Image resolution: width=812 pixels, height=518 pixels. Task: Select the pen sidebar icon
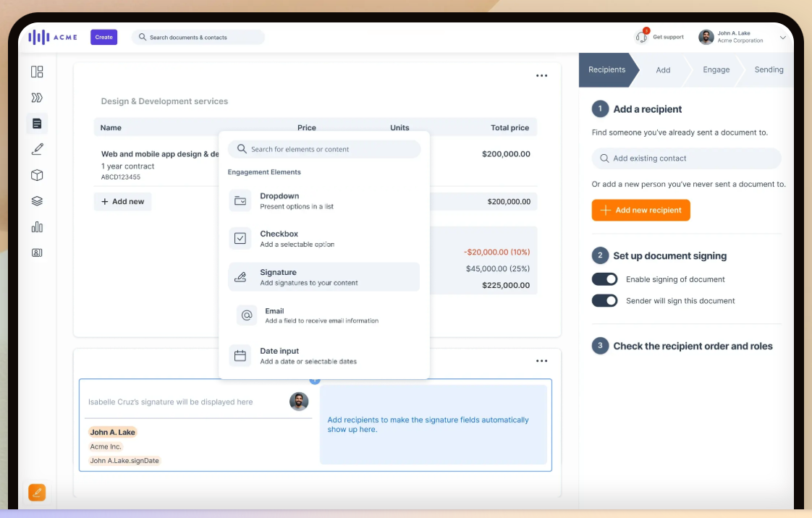coord(37,149)
